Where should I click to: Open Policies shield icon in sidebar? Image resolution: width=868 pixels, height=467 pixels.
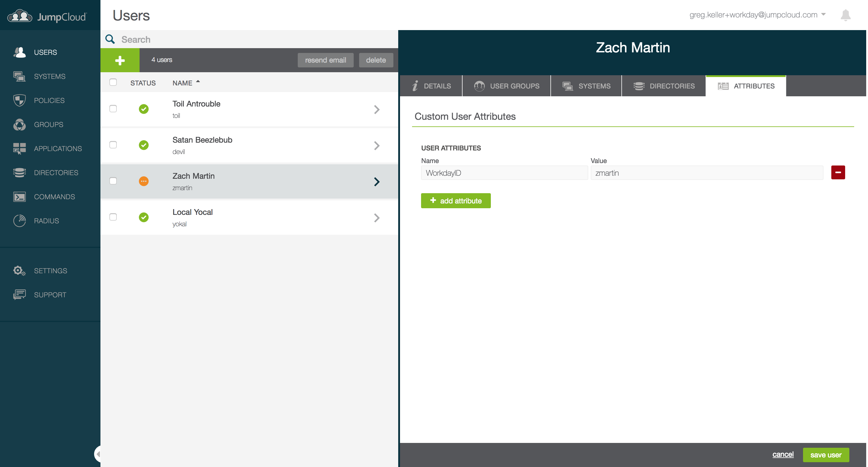[x=19, y=101]
